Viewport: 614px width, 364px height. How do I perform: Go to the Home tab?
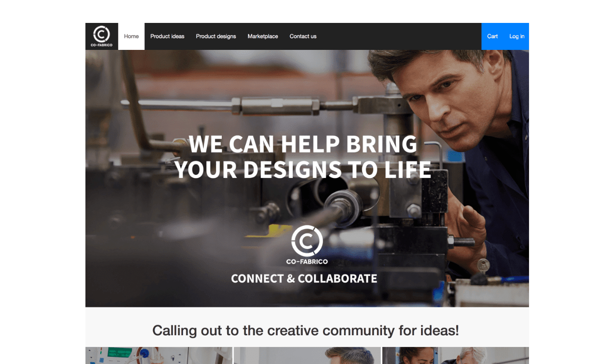click(x=131, y=36)
